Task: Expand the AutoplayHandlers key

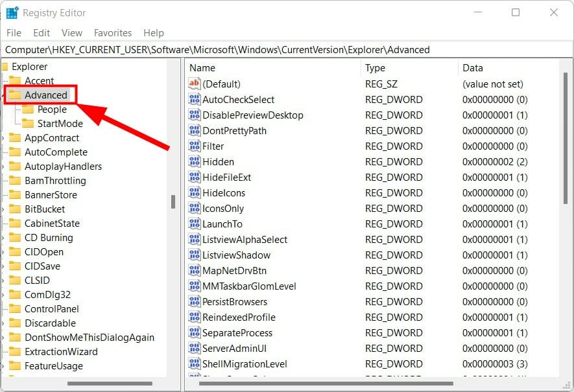Action: point(3,167)
